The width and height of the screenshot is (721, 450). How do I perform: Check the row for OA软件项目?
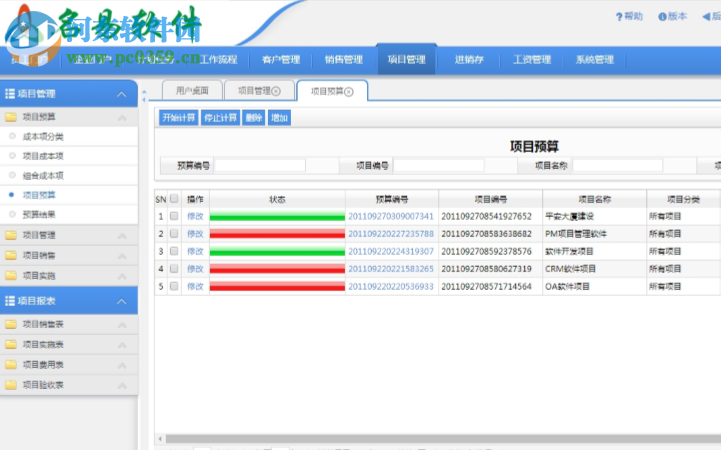[x=174, y=286]
